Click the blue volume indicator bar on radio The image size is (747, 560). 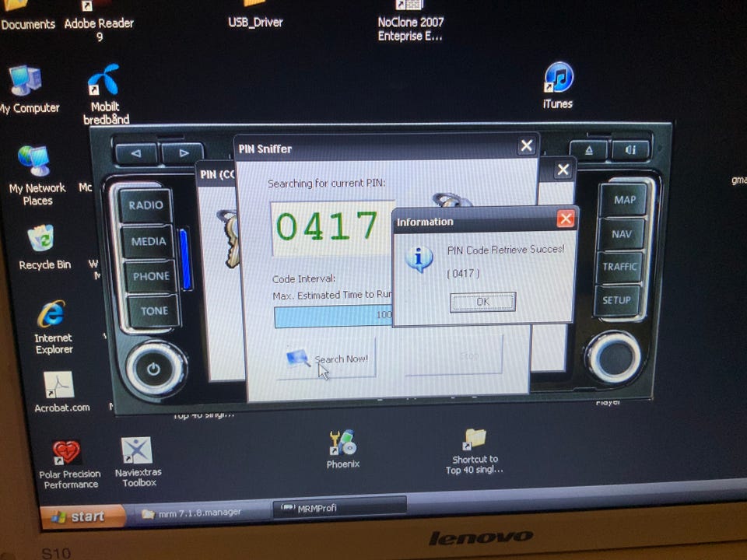pyautogui.click(x=185, y=260)
